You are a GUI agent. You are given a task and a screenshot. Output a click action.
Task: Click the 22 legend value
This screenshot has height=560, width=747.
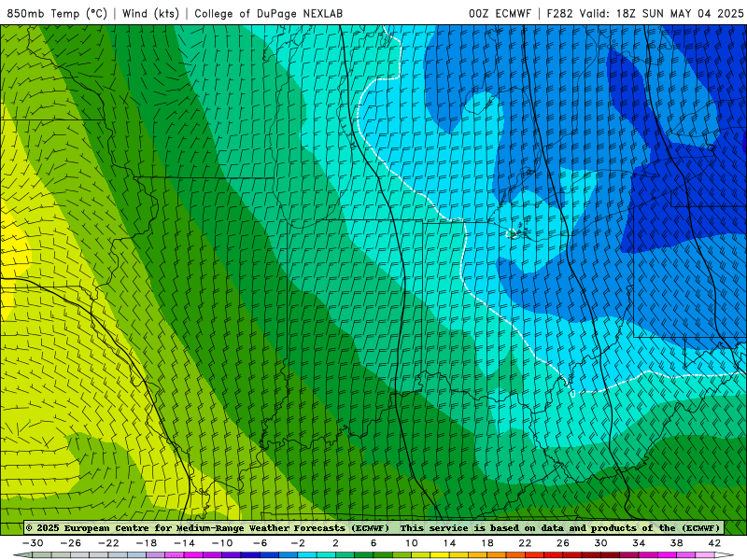pos(525,543)
